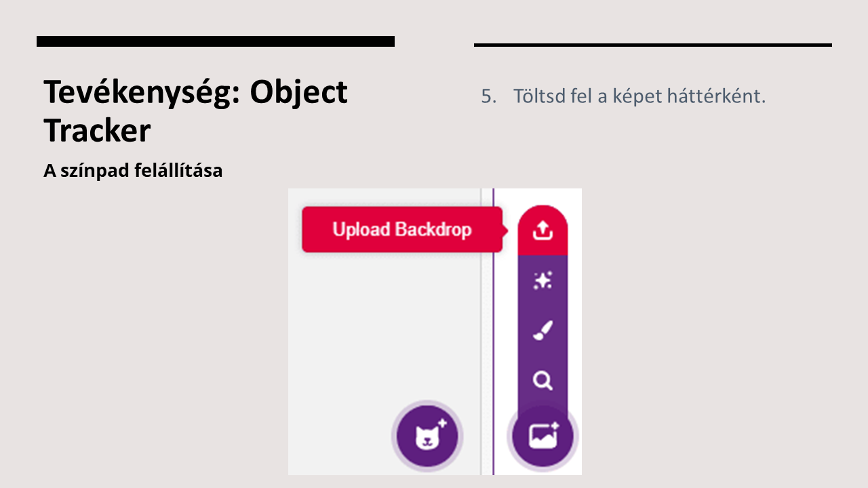
Task: Select the subtitle A színpad felállítása
Action: [x=133, y=171]
